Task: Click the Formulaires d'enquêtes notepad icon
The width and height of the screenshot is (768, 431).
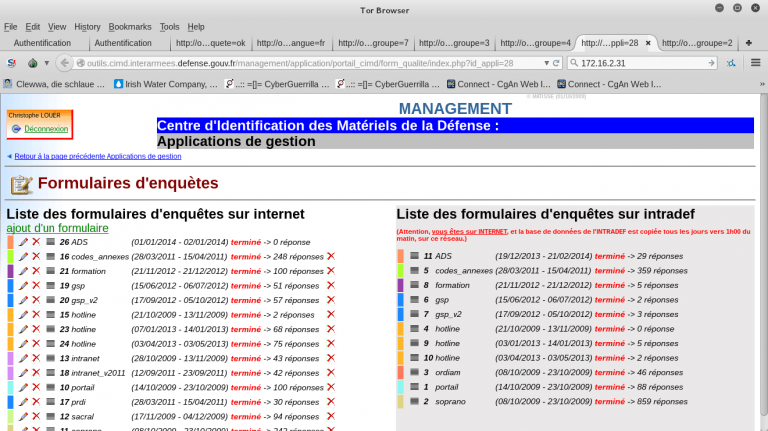Action: coord(21,184)
